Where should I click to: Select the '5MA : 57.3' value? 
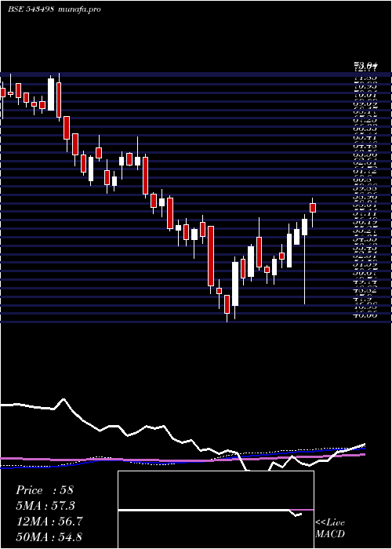coord(45,506)
